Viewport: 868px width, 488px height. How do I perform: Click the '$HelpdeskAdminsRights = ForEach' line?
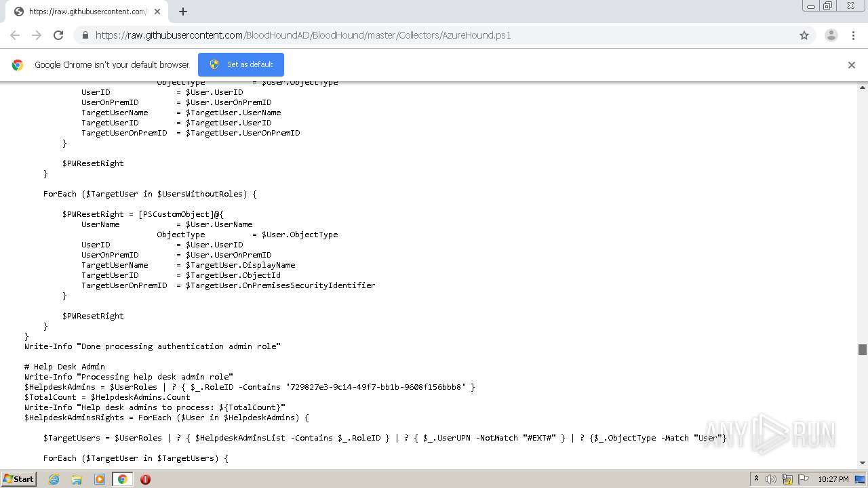click(x=167, y=418)
